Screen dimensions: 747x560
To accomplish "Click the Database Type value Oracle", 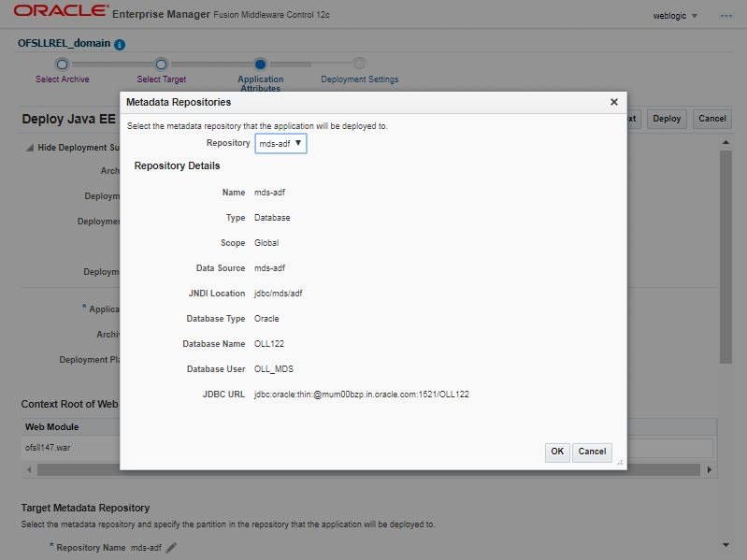I will pos(266,319).
